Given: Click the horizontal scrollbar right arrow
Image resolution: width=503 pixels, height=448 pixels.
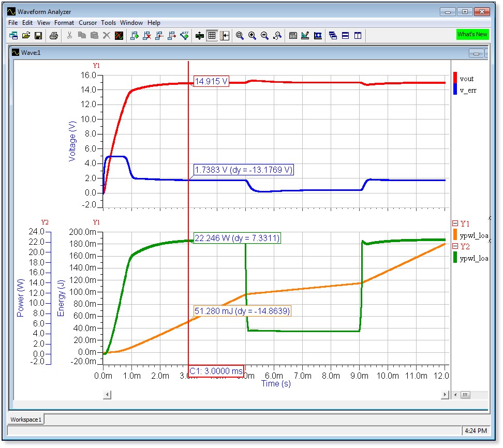Looking at the screenshot, I should [445, 395].
